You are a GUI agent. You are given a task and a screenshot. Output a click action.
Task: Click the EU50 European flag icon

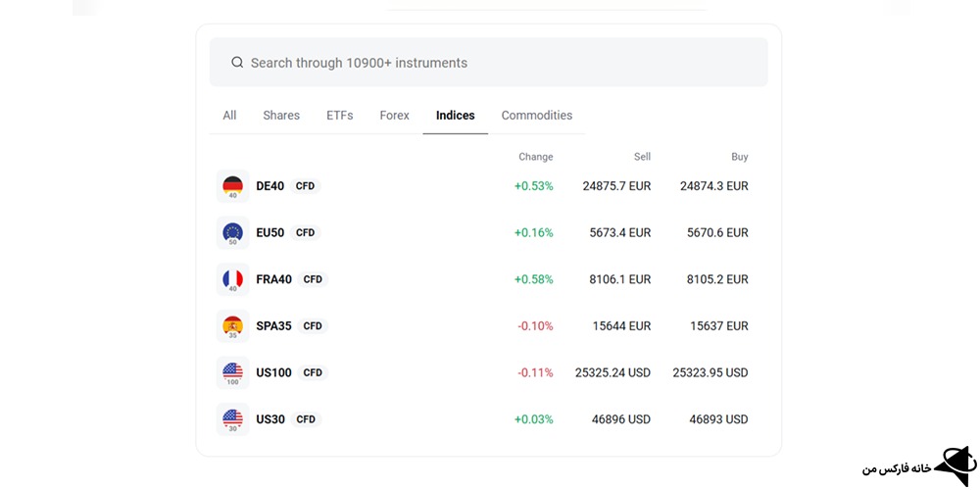coord(232,232)
